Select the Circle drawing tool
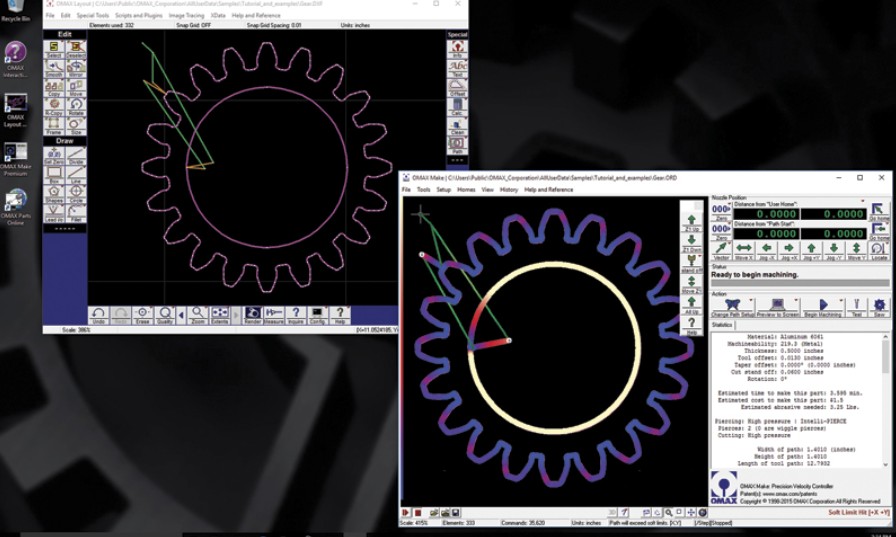The height and width of the screenshot is (537, 896). [x=75, y=194]
